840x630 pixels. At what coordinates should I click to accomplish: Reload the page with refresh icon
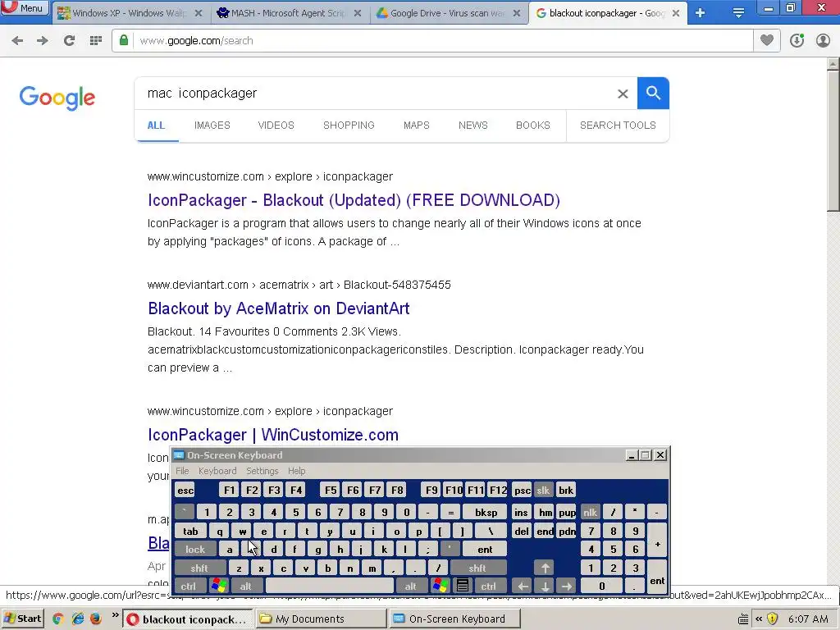tap(69, 41)
